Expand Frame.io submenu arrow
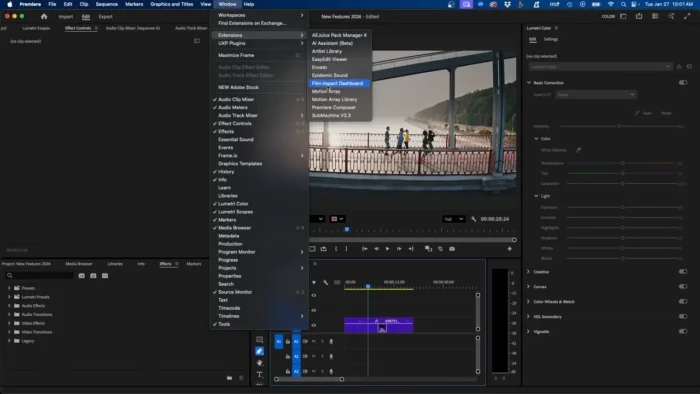 click(x=302, y=156)
